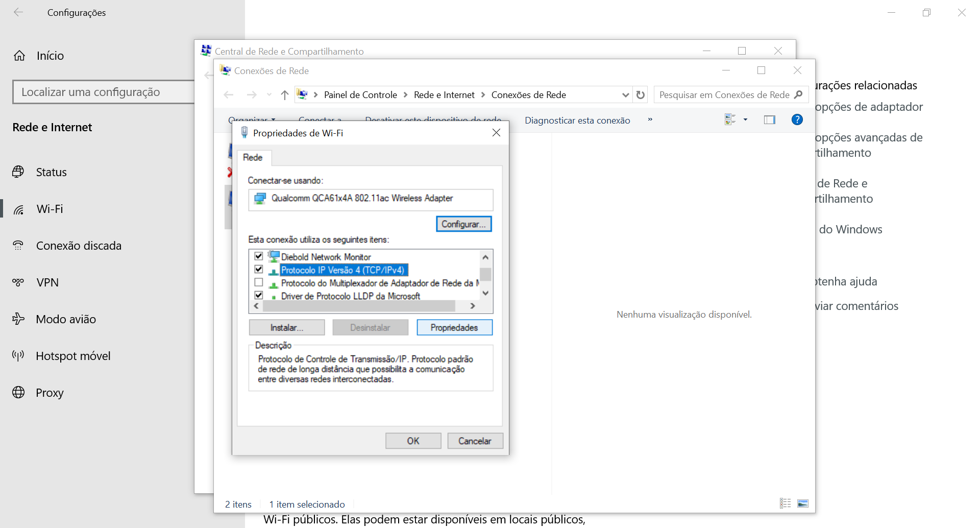
Task: Expand Painel de Controle breadcrumb arrow
Action: tap(405, 94)
